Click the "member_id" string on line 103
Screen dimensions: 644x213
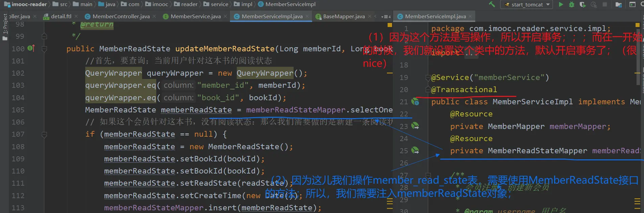223,85
